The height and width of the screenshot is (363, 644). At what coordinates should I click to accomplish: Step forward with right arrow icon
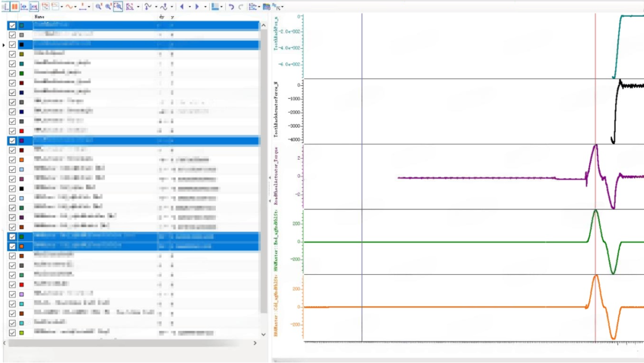pyautogui.click(x=197, y=7)
